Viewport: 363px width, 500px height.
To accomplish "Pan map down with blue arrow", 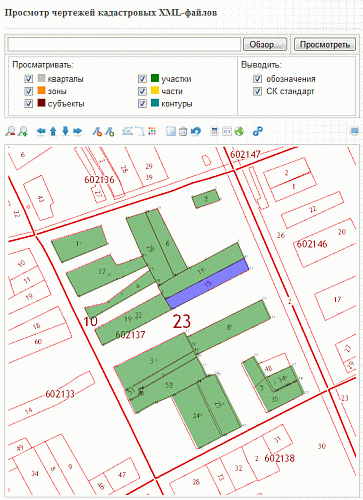I will 65,131.
